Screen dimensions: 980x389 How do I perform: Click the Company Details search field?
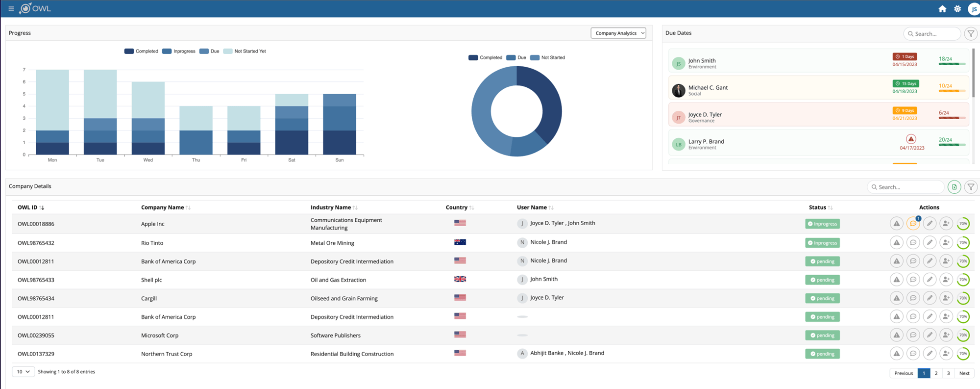click(906, 187)
